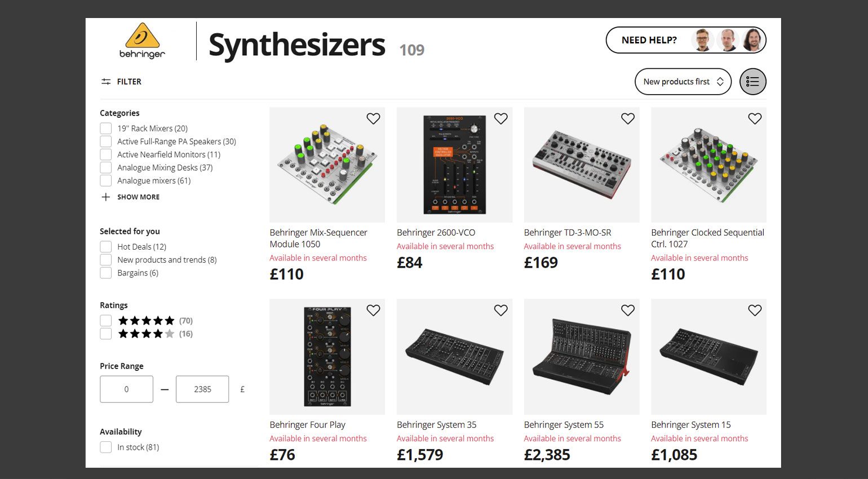Heart the Behringer TD-3-MO-SR
Viewport: 868px width, 479px height.
pos(627,118)
